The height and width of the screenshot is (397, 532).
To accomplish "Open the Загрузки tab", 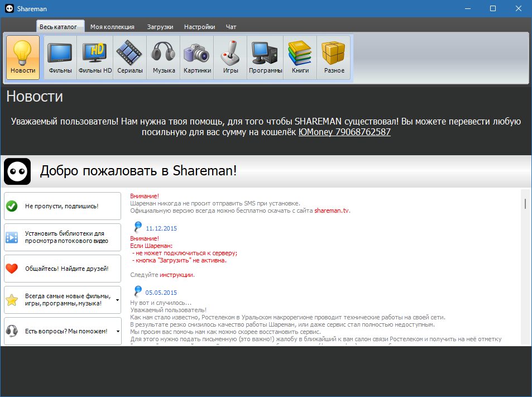I will coord(160,27).
